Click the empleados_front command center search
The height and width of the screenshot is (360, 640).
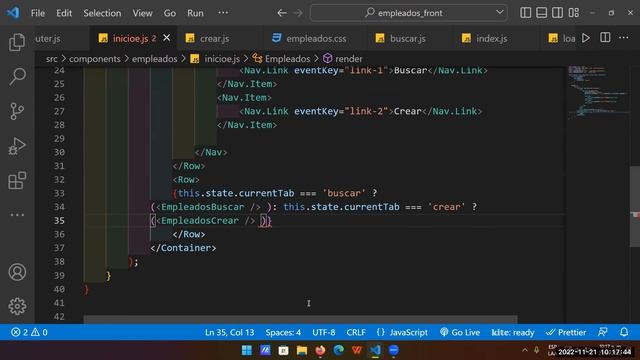point(409,13)
